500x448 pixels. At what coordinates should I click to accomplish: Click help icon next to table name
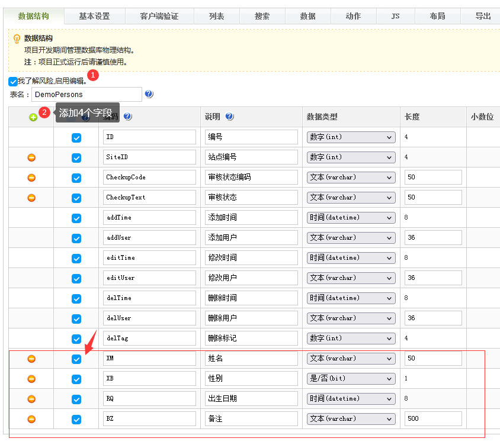[149, 94]
